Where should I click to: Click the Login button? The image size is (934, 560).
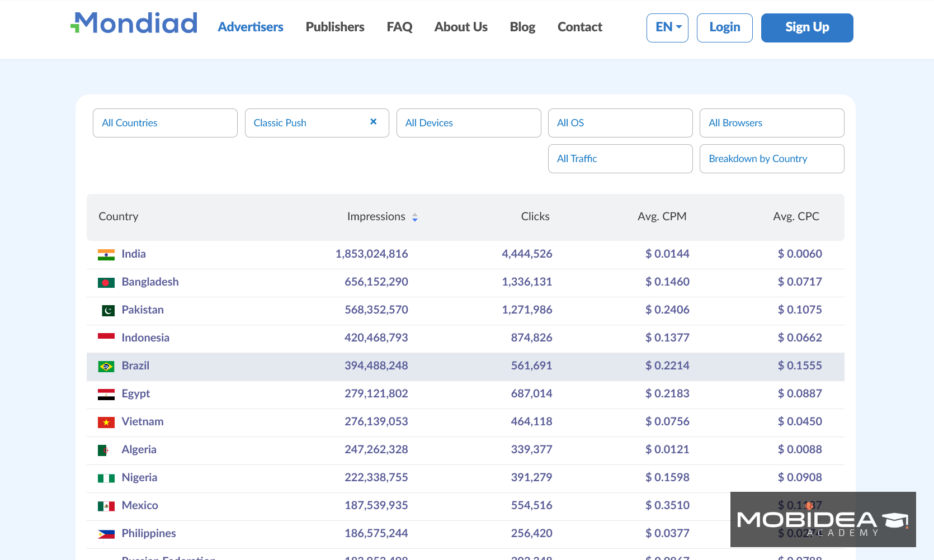725,28
